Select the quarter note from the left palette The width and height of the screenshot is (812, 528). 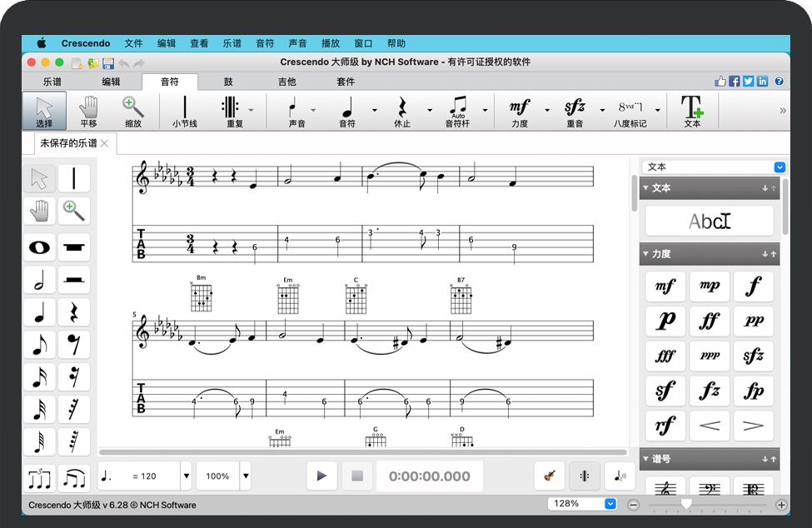[x=39, y=312]
